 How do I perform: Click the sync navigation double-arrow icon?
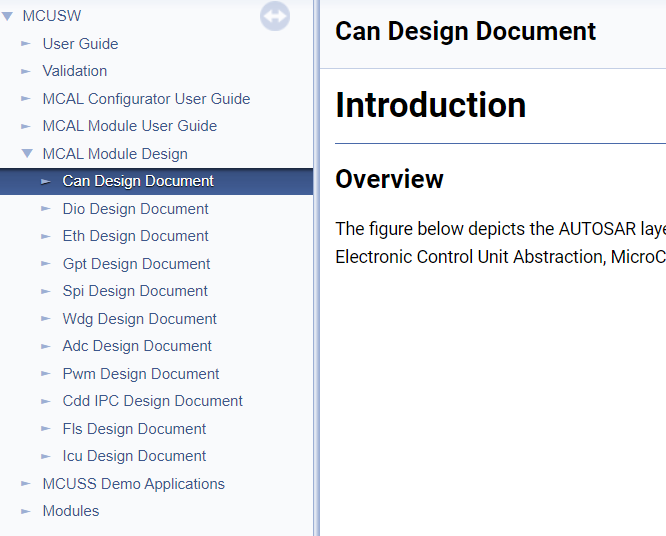click(x=275, y=16)
